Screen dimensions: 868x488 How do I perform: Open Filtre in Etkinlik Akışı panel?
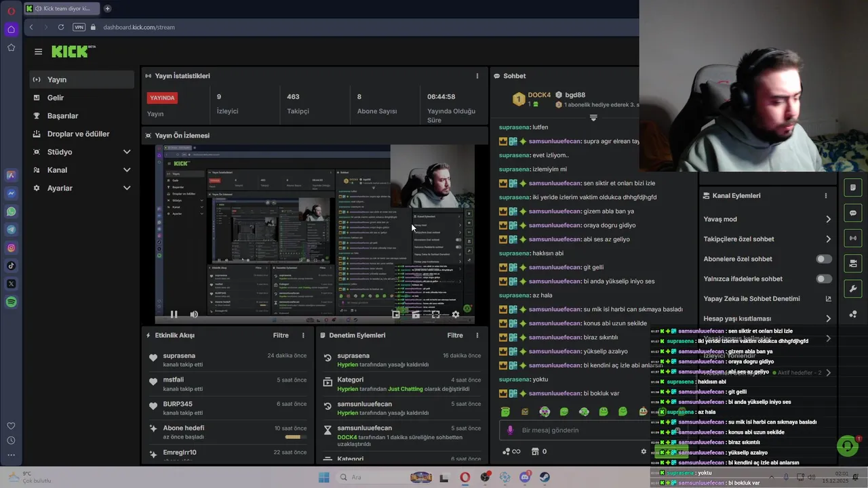point(281,335)
